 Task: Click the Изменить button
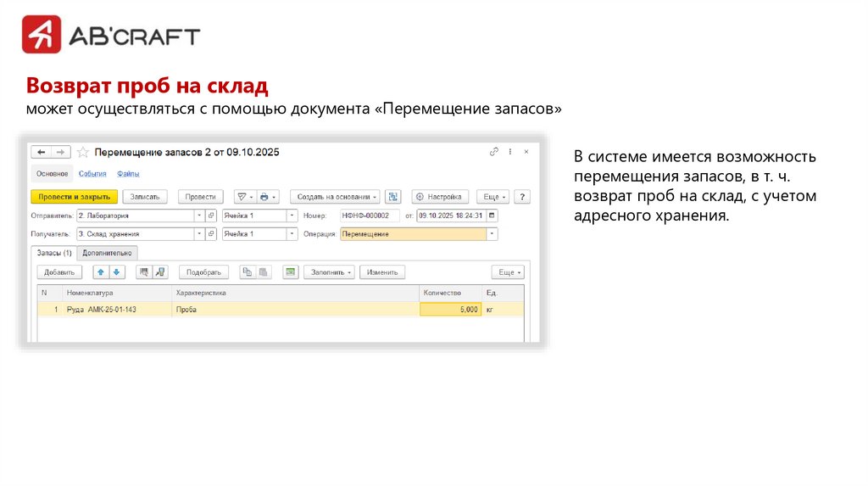click(382, 272)
